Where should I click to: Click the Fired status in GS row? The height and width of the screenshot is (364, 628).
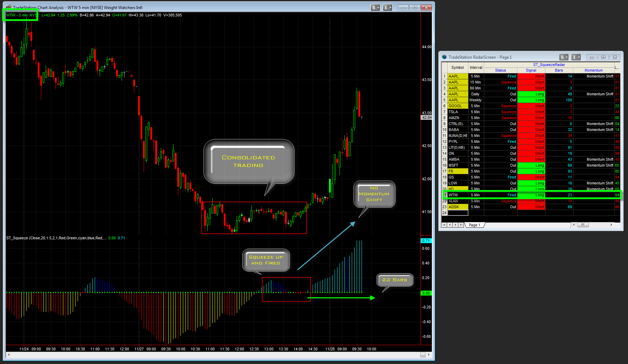click(x=501, y=177)
